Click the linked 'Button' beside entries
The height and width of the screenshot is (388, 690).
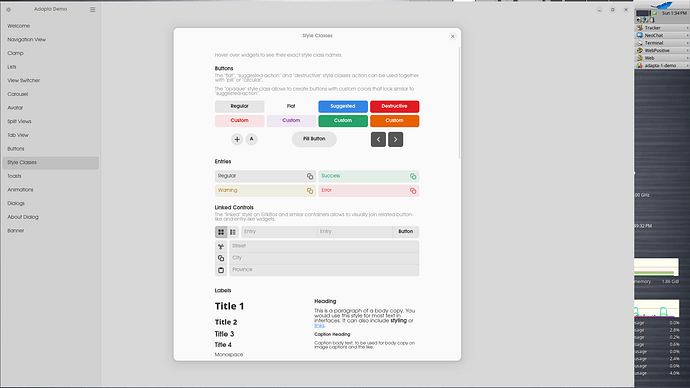point(406,232)
